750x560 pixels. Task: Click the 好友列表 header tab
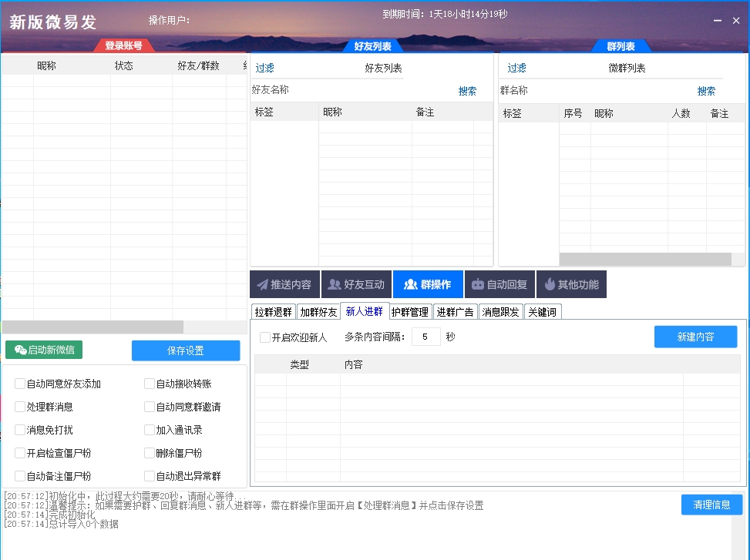372,46
